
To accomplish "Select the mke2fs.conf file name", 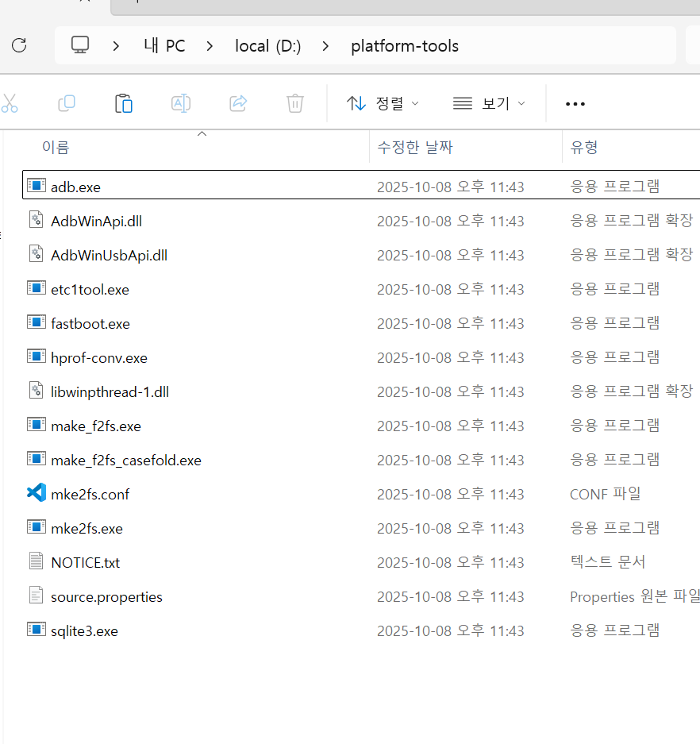I will [x=90, y=495].
